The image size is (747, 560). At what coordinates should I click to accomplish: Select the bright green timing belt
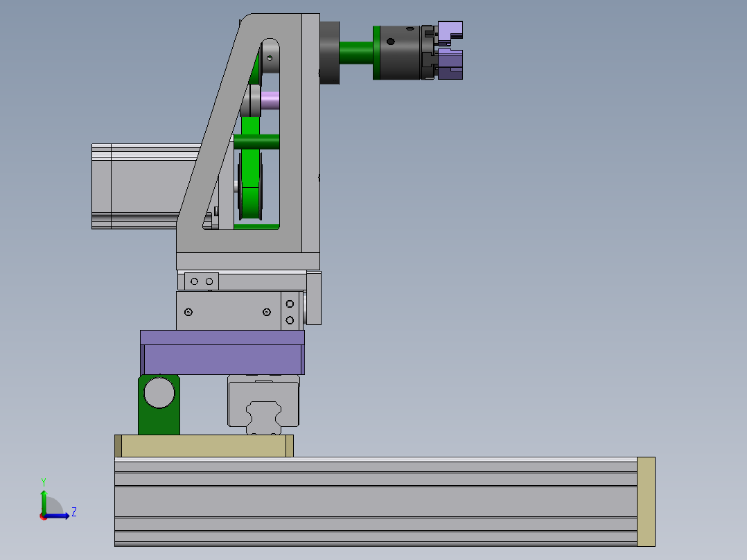pos(250,167)
